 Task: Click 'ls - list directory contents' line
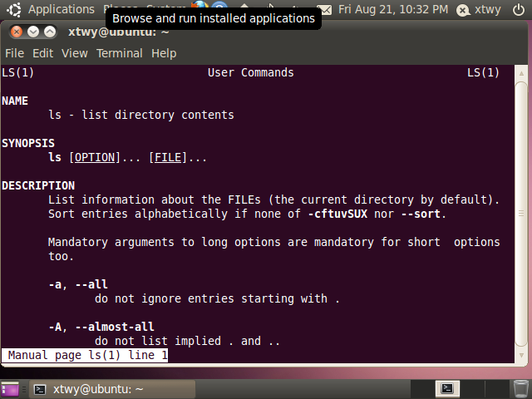[141, 115]
